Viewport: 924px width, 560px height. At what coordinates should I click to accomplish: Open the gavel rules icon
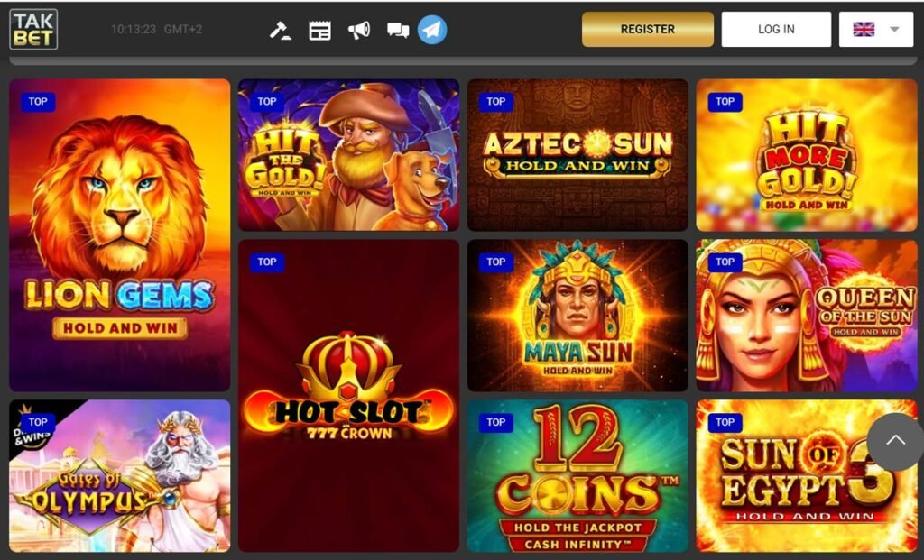pos(281,30)
